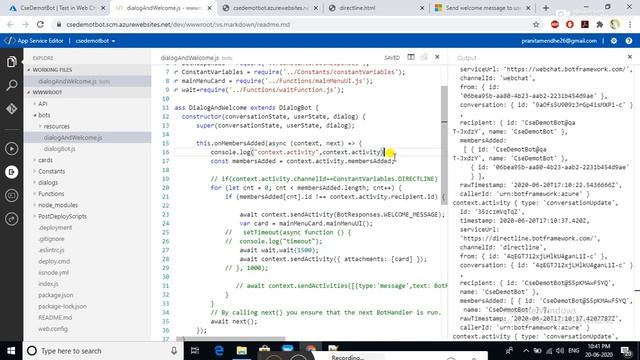Viewport: 640px width, 360px height.
Task: Select the Output panel icon in sidebar
Action: tap(11, 172)
